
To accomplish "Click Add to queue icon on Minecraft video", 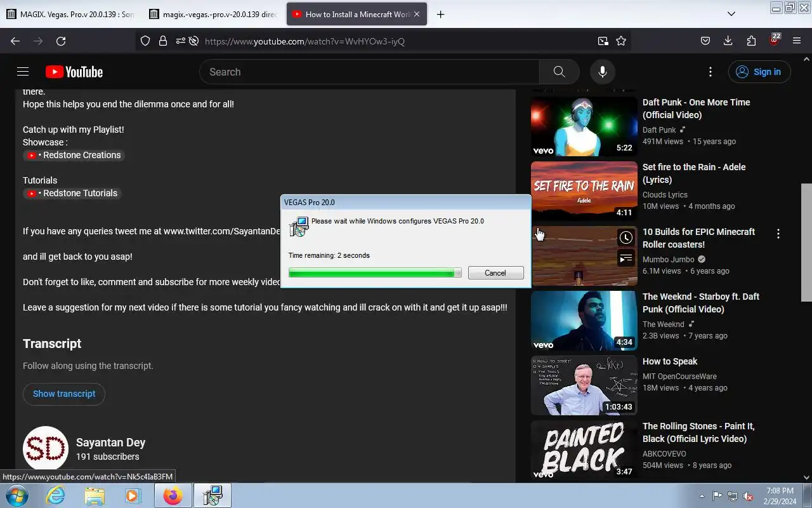I will point(625,258).
